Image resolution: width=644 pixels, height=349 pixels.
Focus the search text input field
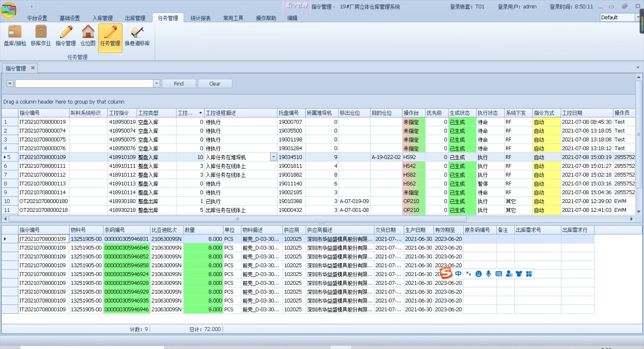[x=84, y=84]
